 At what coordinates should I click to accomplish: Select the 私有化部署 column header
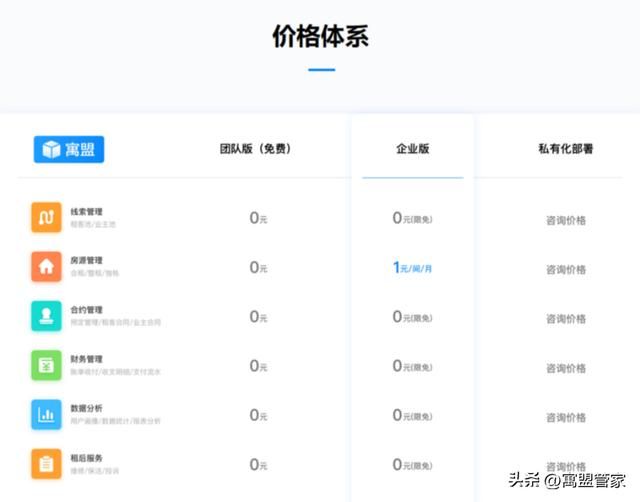(566, 149)
